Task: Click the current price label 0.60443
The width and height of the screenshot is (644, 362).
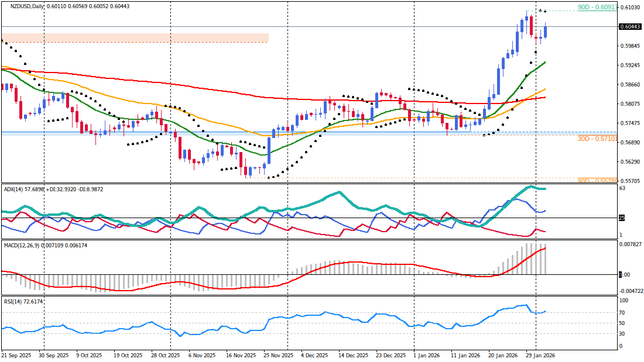Action: click(x=629, y=27)
